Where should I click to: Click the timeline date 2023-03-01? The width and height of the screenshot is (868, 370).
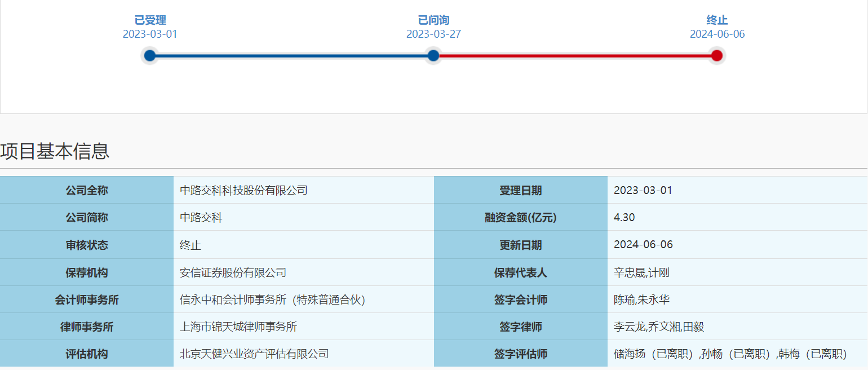coord(150,34)
